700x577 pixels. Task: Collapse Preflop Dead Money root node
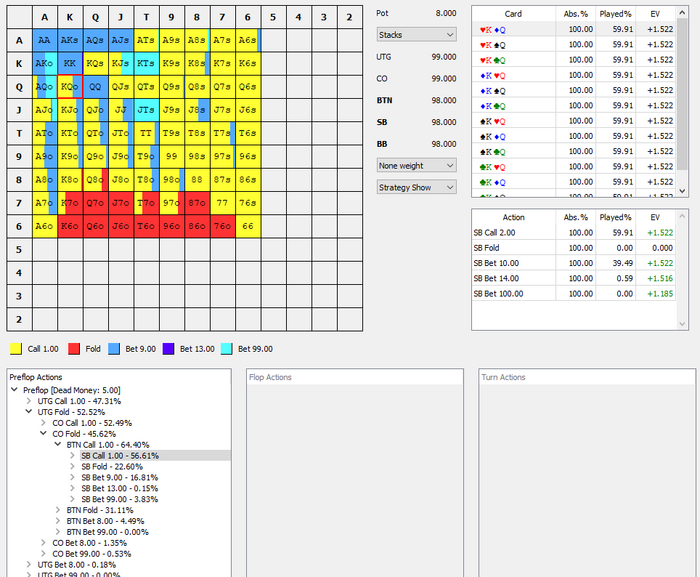click(14, 390)
